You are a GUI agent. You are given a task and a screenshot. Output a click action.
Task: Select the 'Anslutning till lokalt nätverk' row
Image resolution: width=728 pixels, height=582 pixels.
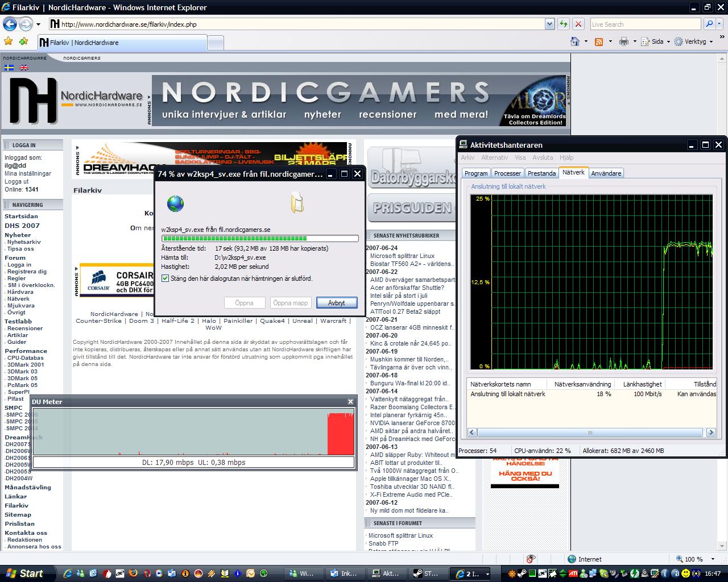pos(591,394)
